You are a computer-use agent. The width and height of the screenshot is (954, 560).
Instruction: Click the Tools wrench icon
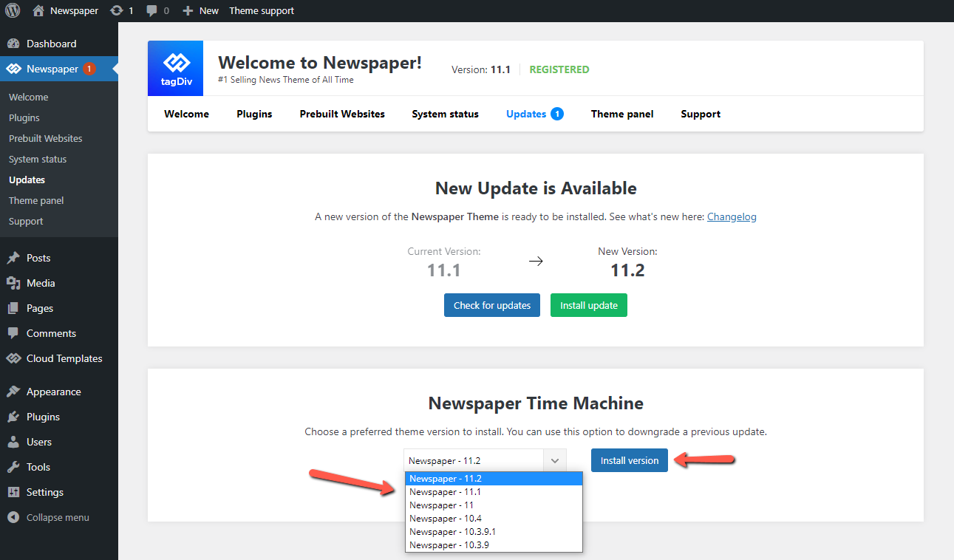coord(13,467)
